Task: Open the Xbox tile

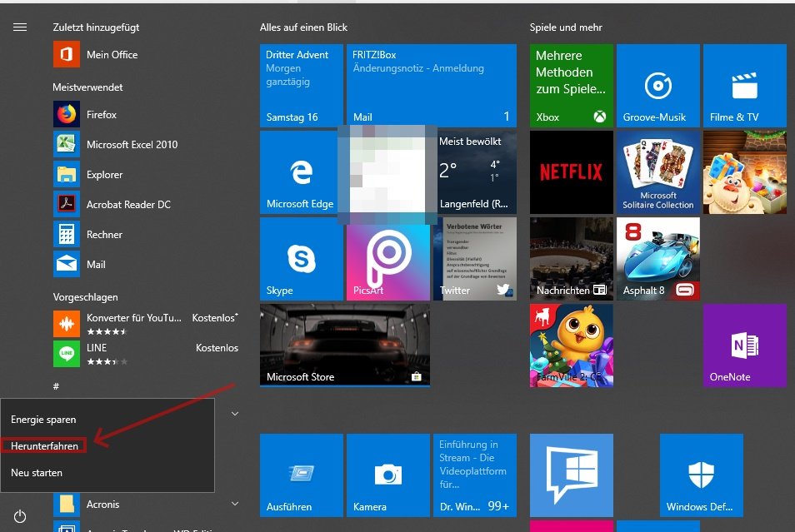Action: coord(572,86)
